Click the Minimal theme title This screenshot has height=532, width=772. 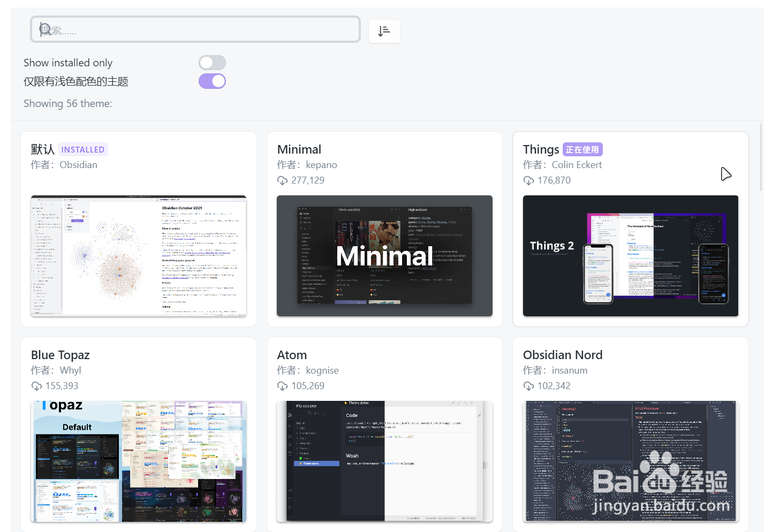299,149
